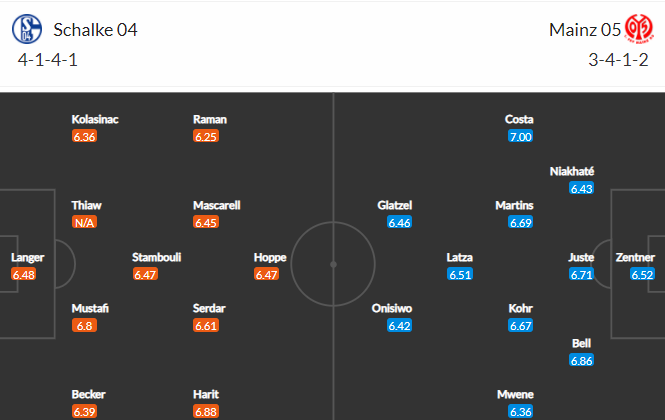The image size is (665, 420).
Task: Open player Stambouli's name
Action: point(156,258)
